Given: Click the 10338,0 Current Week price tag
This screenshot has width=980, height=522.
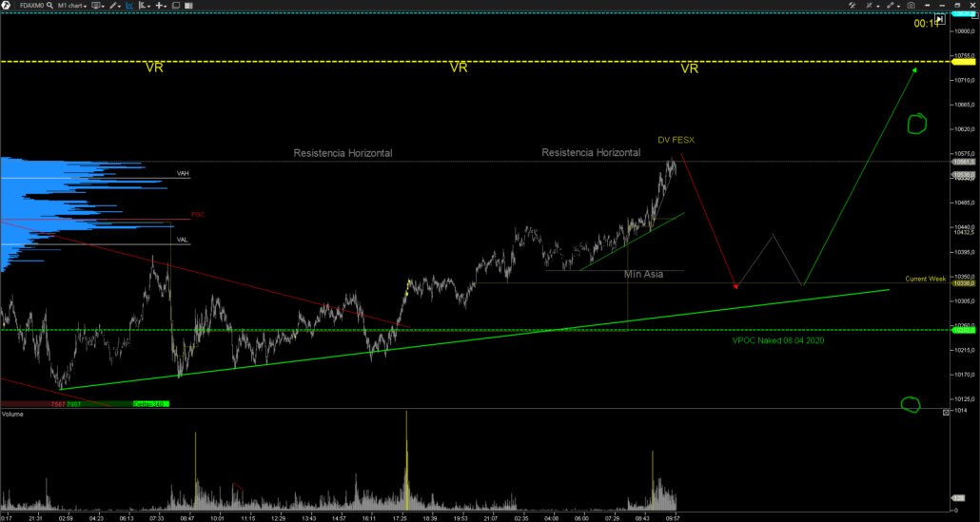Looking at the screenshot, I should (x=961, y=283).
